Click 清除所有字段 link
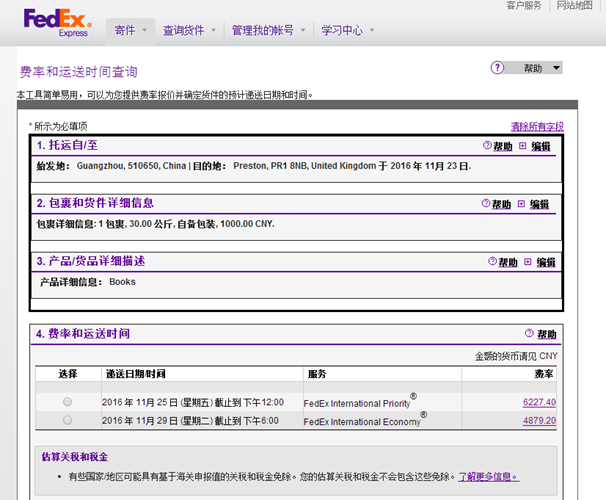606x500 pixels. coord(537,127)
